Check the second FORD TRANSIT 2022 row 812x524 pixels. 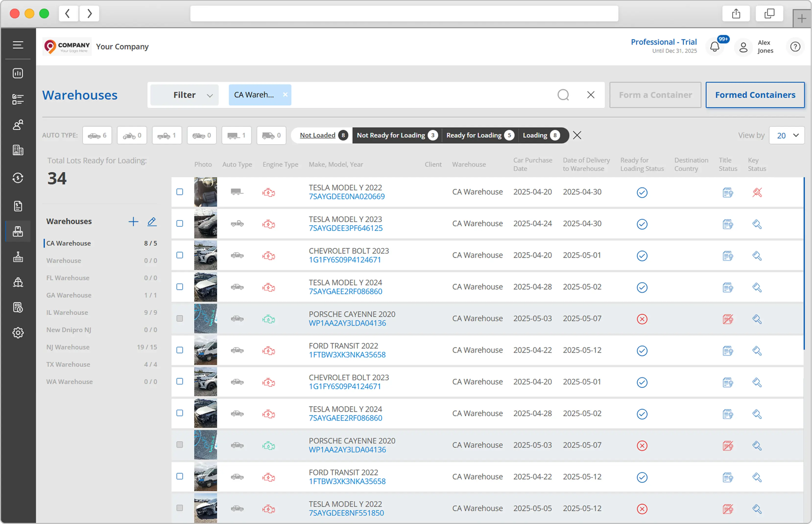pos(180,476)
